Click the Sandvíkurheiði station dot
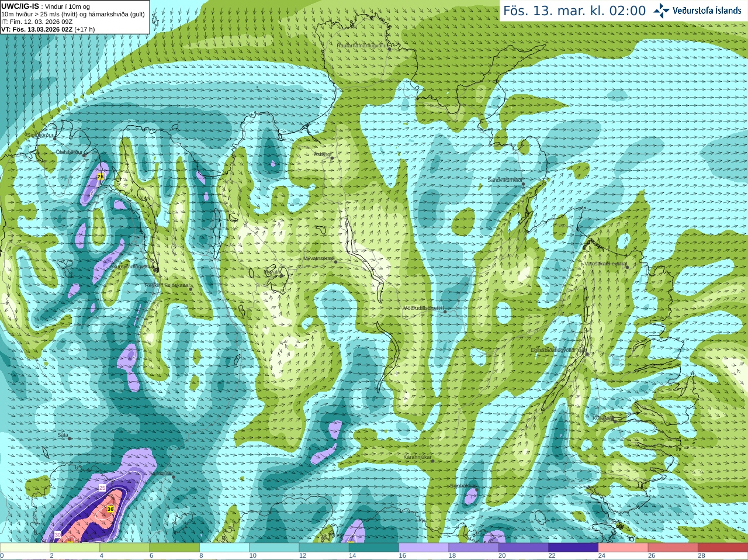 coord(524,184)
